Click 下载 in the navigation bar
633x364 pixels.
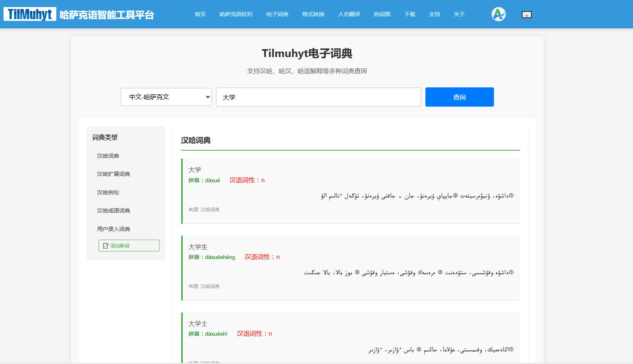click(x=409, y=14)
